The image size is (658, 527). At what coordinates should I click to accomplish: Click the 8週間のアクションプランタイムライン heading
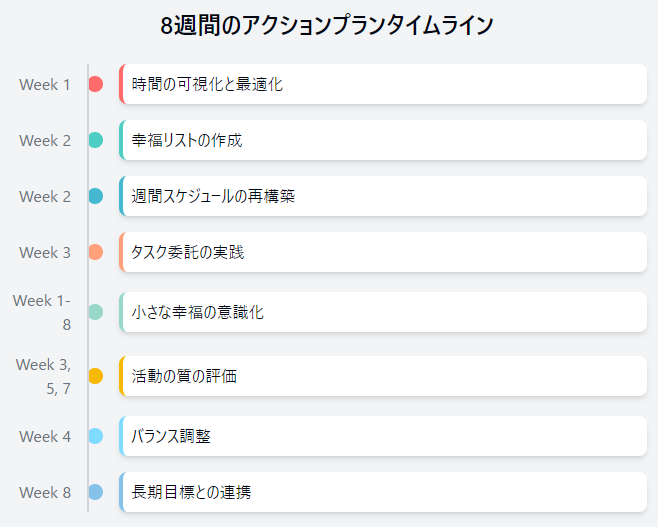click(x=328, y=26)
